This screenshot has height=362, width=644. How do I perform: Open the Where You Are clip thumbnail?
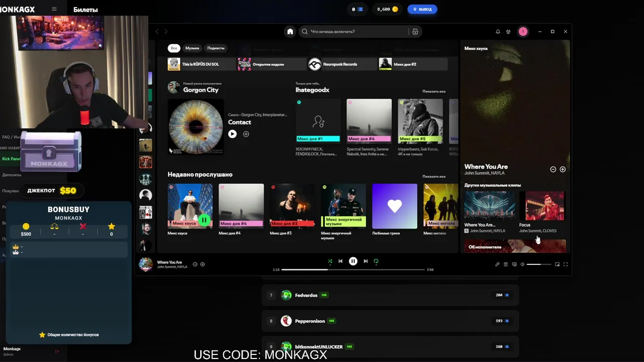(490, 205)
